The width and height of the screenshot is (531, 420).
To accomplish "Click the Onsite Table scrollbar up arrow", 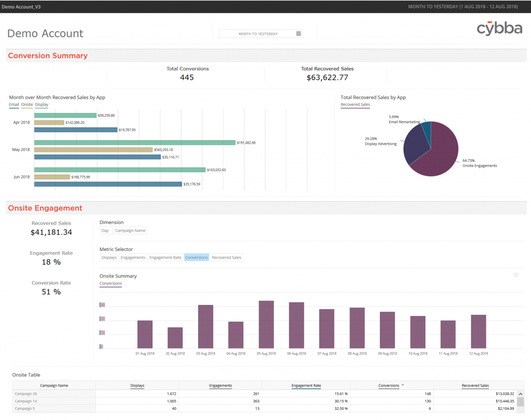I will [521, 394].
